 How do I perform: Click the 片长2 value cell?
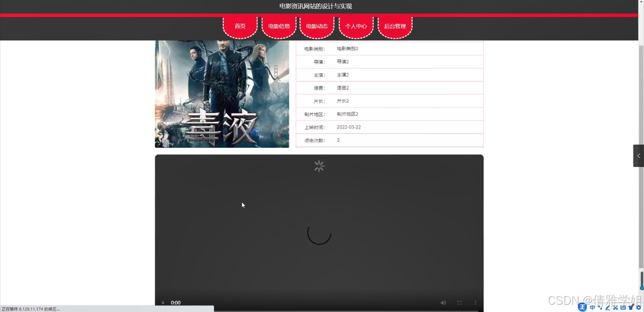pyautogui.click(x=343, y=101)
